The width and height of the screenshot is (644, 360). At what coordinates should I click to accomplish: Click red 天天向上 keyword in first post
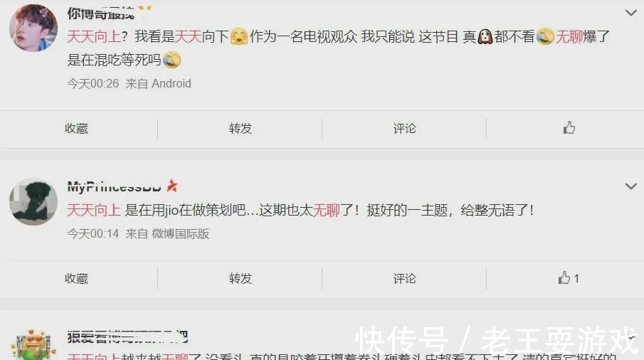point(94,36)
